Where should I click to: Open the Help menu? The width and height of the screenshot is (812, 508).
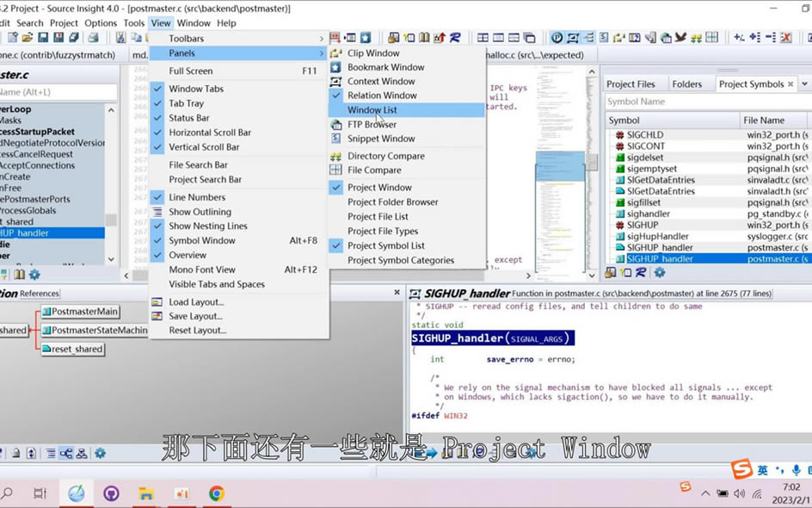(x=226, y=22)
